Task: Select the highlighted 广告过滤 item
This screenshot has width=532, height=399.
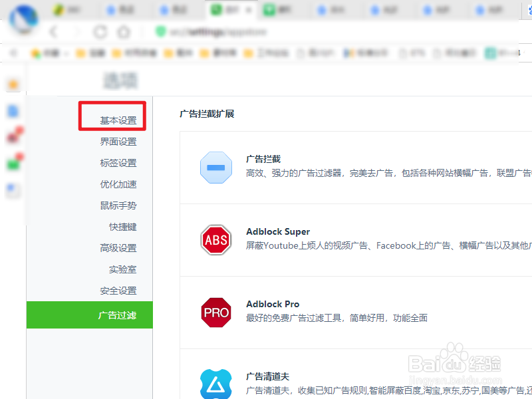Action: (x=90, y=315)
